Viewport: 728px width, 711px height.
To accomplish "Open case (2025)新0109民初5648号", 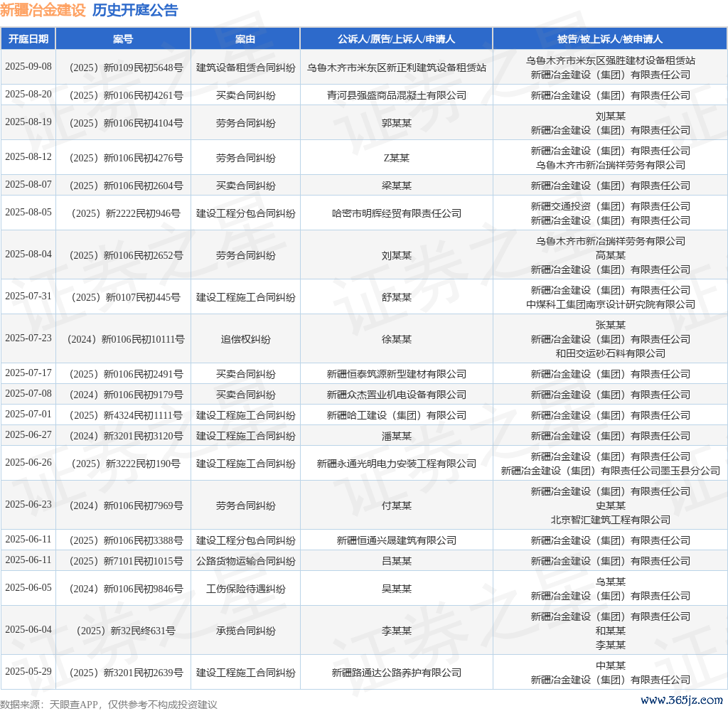I will (x=123, y=68).
